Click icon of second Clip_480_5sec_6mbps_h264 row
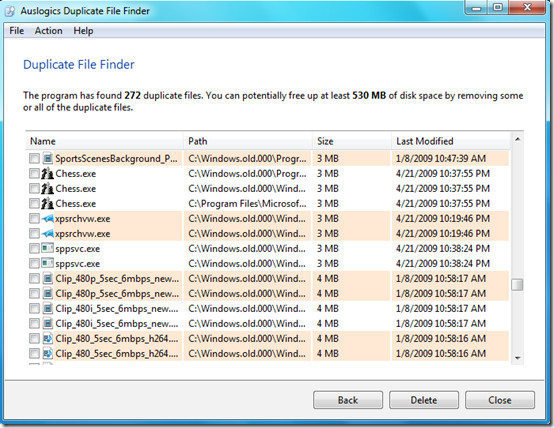The width and height of the screenshot is (554, 428). pos(47,353)
